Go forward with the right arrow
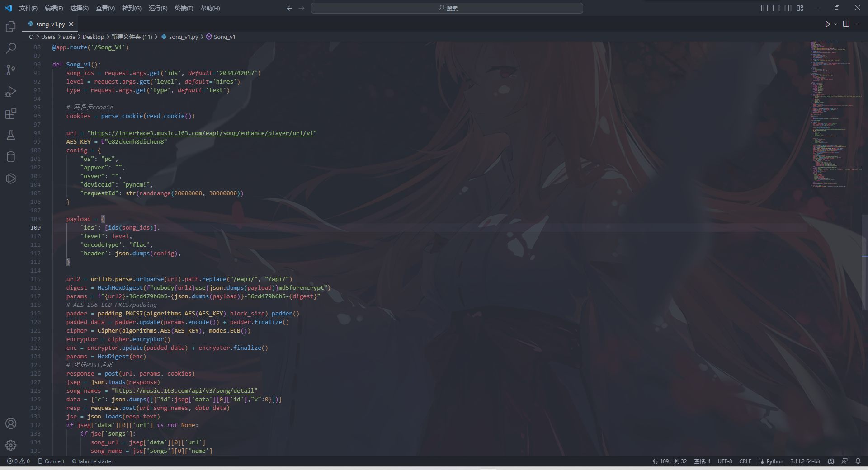868x470 pixels. (302, 8)
